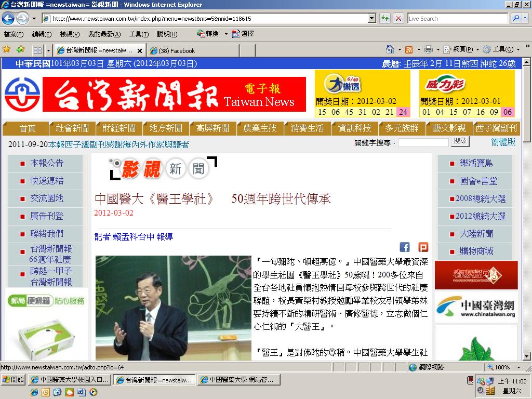Screen dimensions: 532x399
Task: Click the browser Back arrow button
Action: [x=8, y=18]
